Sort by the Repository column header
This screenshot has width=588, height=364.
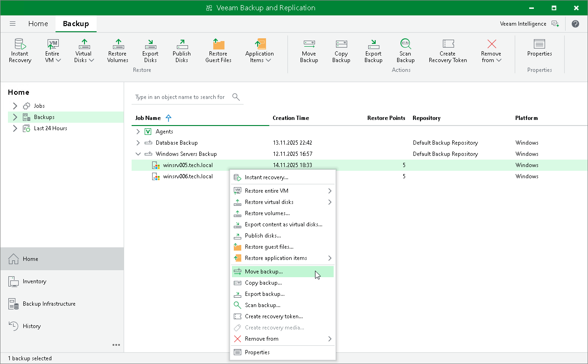(x=427, y=118)
